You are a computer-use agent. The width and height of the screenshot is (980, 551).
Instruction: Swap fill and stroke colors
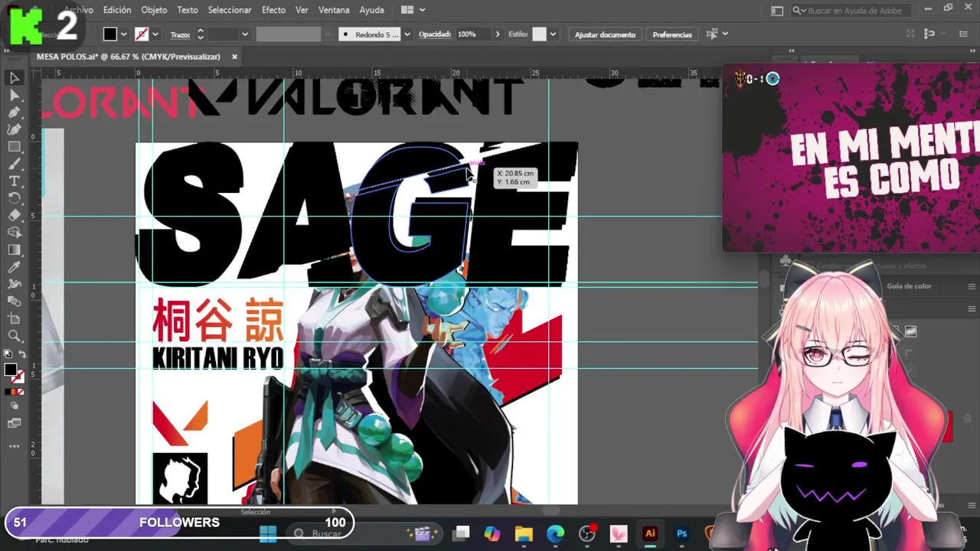(x=21, y=354)
